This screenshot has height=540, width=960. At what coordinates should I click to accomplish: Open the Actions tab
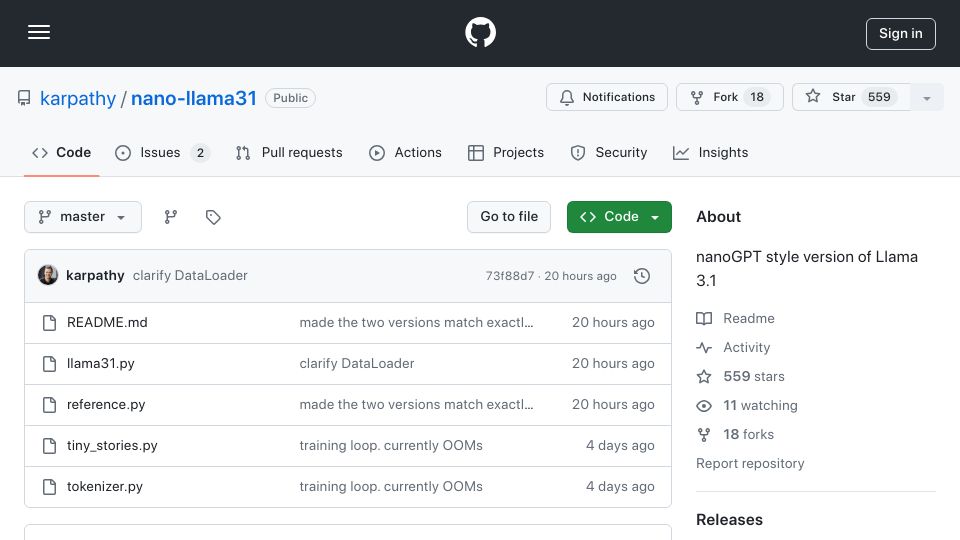405,152
